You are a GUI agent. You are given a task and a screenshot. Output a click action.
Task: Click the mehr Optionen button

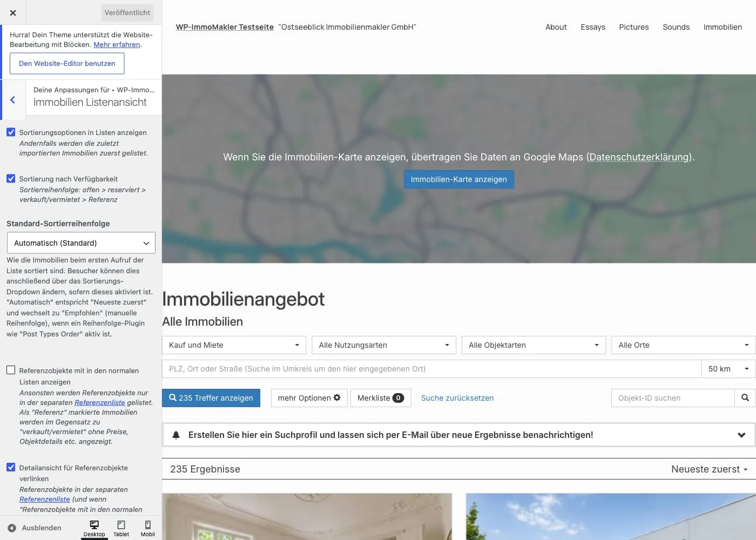click(x=309, y=398)
